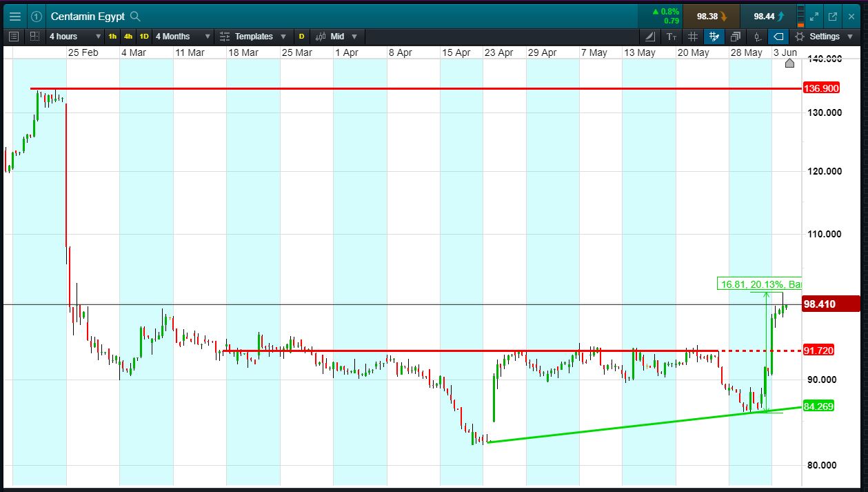Select the drawing tools triangle icon
The width and height of the screenshot is (868, 492).
click(x=651, y=37)
